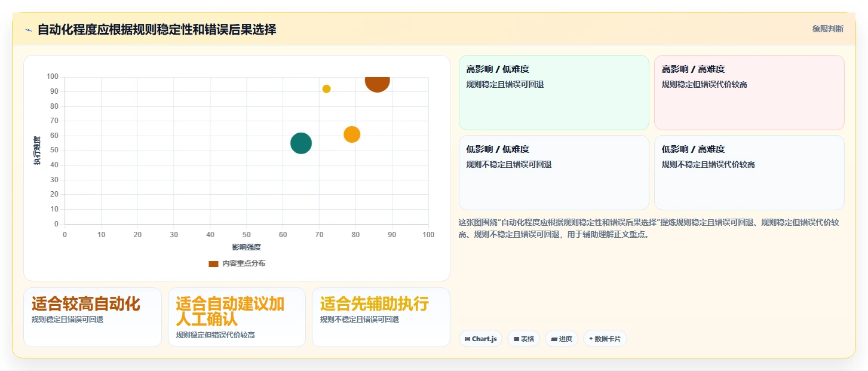Click 规则稳定但错误代价较高 under 适合自动建议加人工确认
Viewport: 868px width, 371px height.
[215, 335]
